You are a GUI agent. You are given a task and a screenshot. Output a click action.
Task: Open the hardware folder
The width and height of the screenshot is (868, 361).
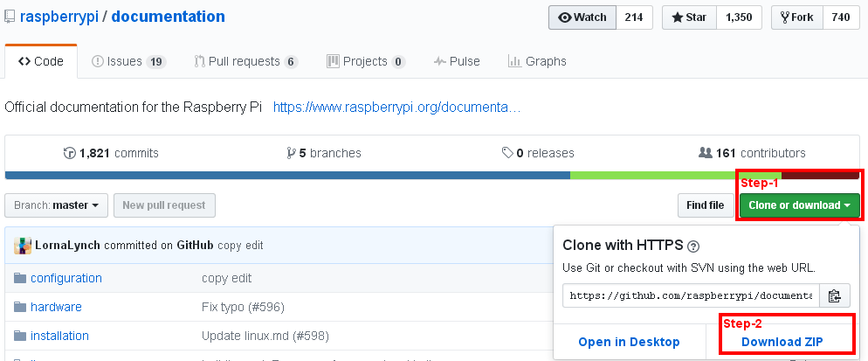click(x=56, y=307)
